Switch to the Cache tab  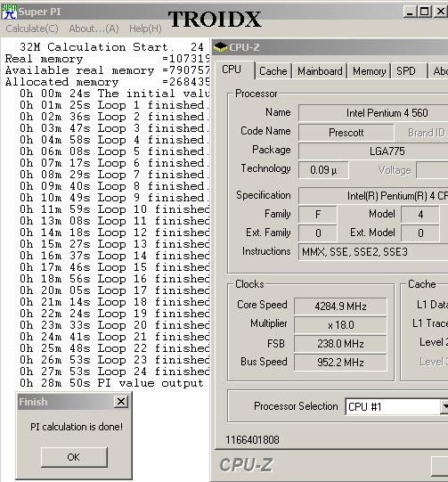273,71
